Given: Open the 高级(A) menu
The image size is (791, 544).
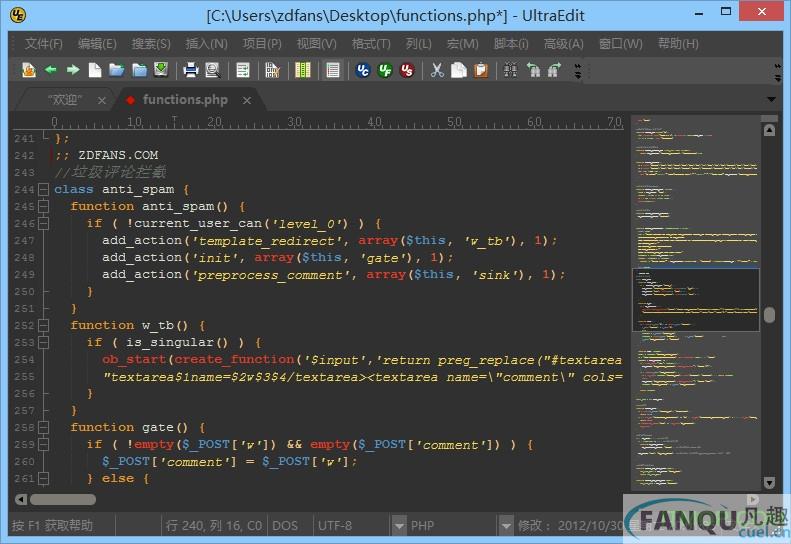Looking at the screenshot, I should [x=563, y=44].
